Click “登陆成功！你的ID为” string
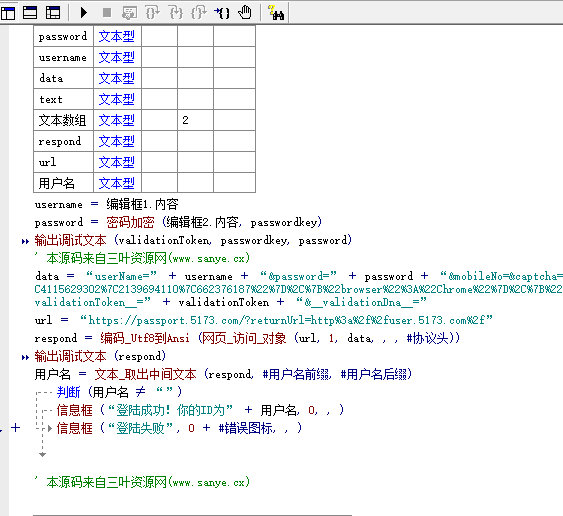This screenshot has width=563, height=516. (170, 410)
